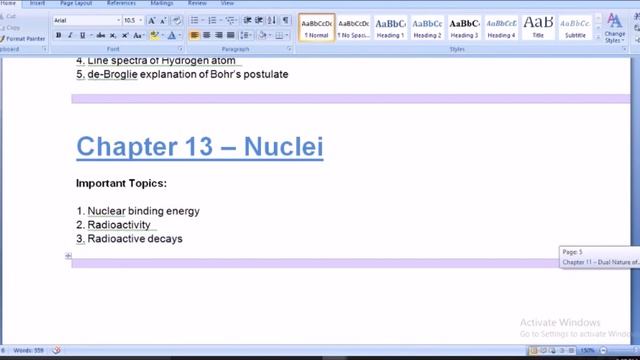
Task: Click the Borders button
Action: point(279,36)
